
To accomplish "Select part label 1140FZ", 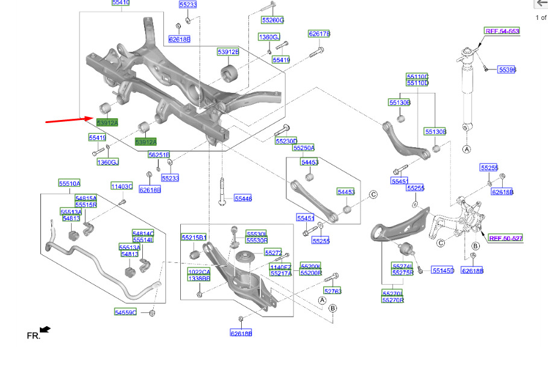I will point(281,267).
